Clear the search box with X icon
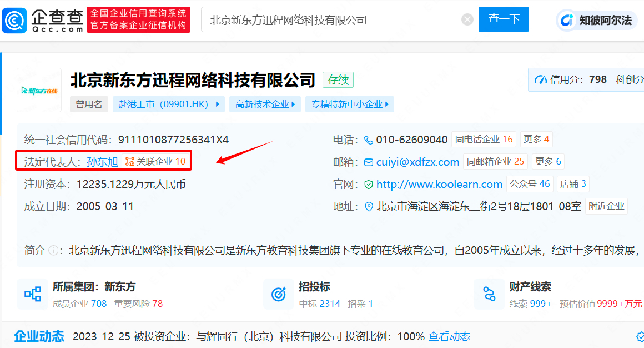Viewport: 644px width, 348px height. pos(467,20)
